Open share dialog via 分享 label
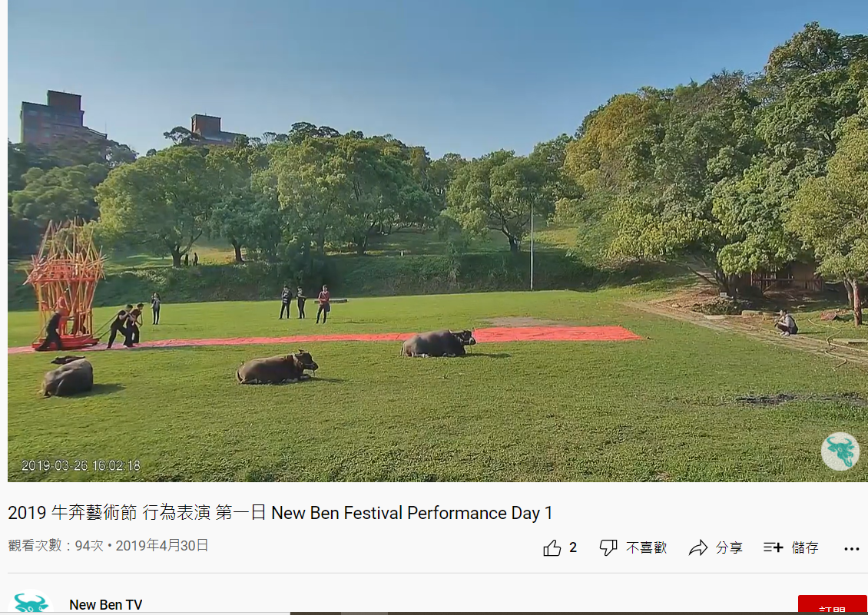Screen dimensions: 868x615 point(728,547)
